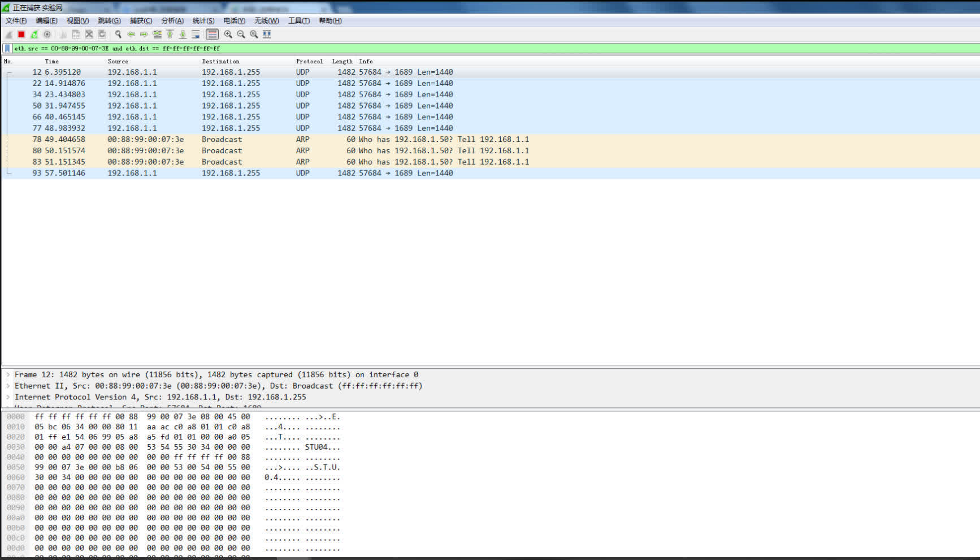Viewport: 980px width, 560px height.
Task: Toggle auto-scroll during live capture
Action: click(196, 35)
